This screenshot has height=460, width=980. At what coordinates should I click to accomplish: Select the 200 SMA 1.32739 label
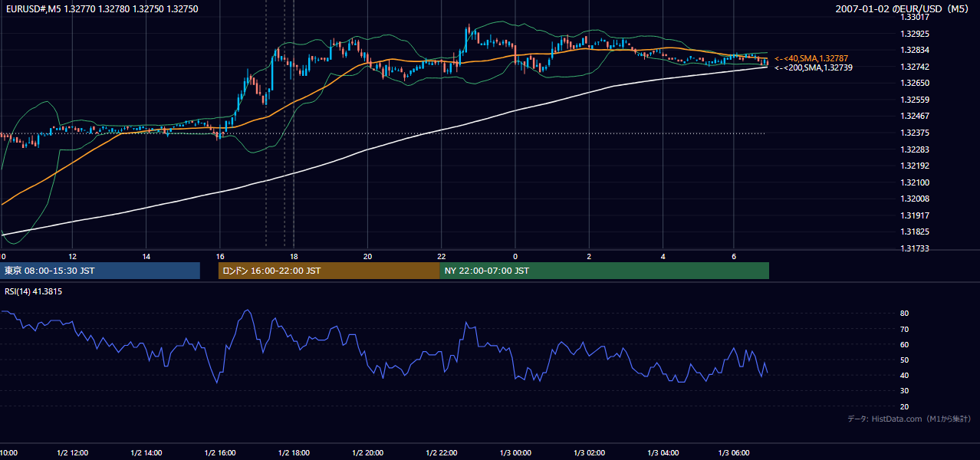coord(813,67)
